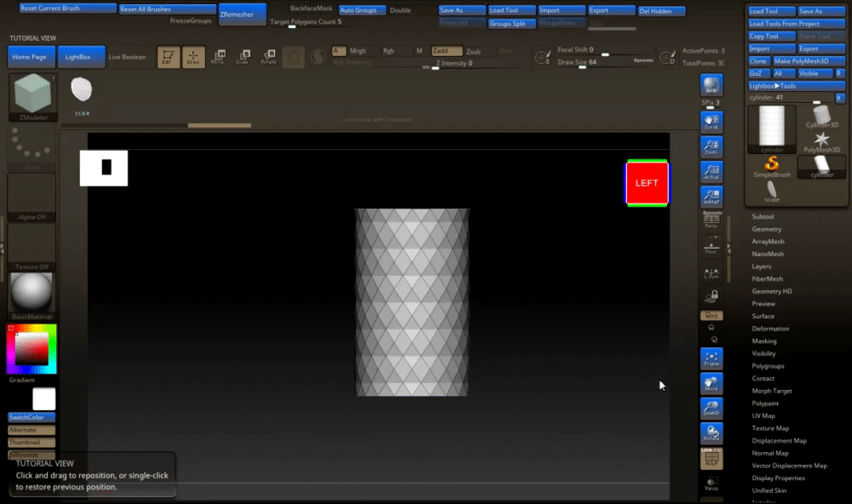Screen dimensions: 852x504
Task: Click the Actual size icon
Action: (711, 172)
